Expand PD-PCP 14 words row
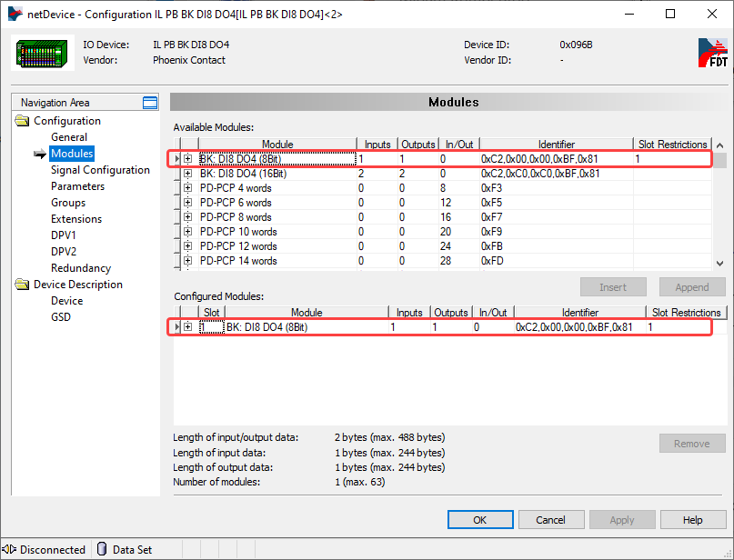Viewport: 734px width, 560px height. pos(187,261)
